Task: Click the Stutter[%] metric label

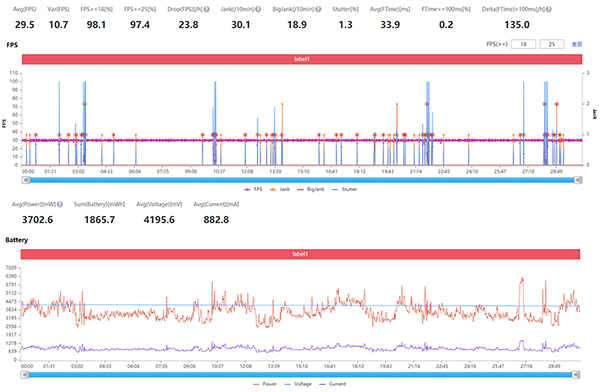Action: point(346,9)
